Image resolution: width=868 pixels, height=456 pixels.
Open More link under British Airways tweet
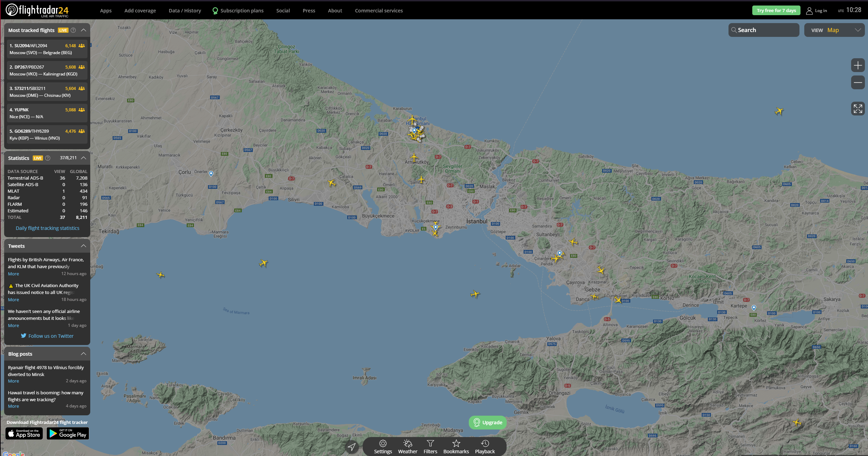(13, 274)
